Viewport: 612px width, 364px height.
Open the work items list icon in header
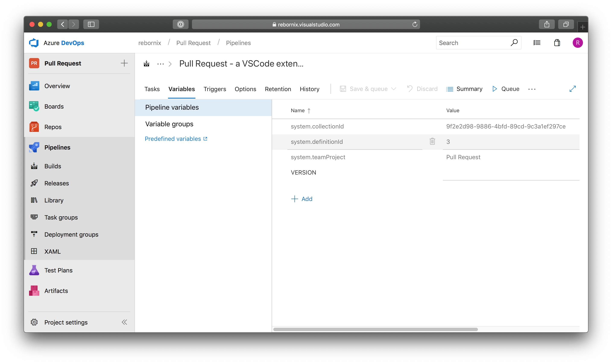coord(537,43)
